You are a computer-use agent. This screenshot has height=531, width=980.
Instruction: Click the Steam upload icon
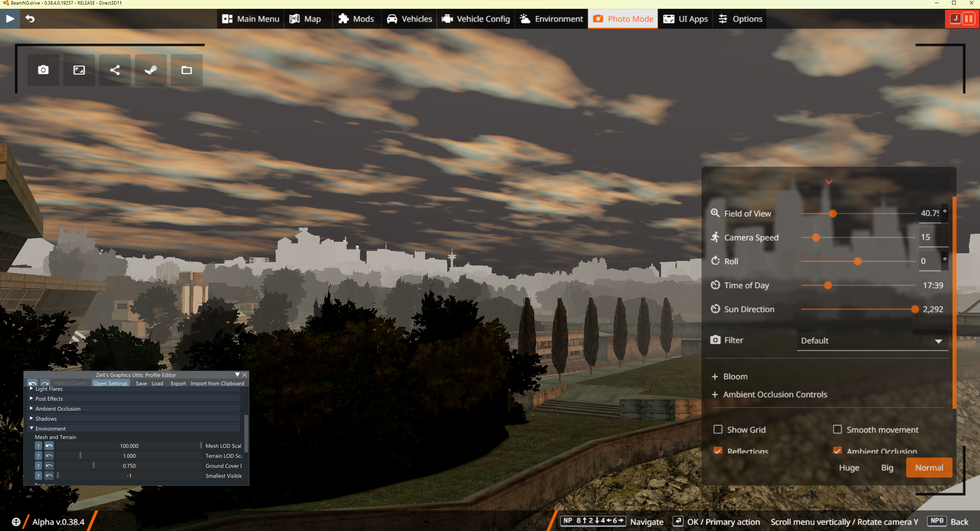click(x=151, y=70)
